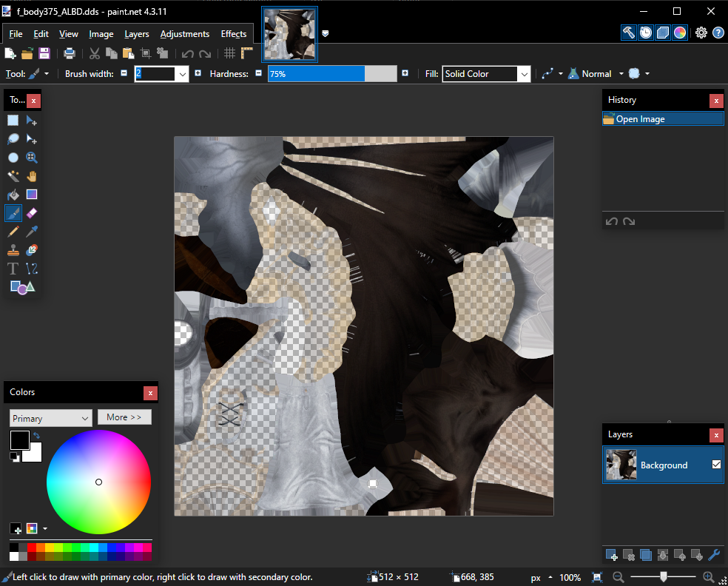Select the Lasso Select tool
728x586 pixels.
(13, 139)
